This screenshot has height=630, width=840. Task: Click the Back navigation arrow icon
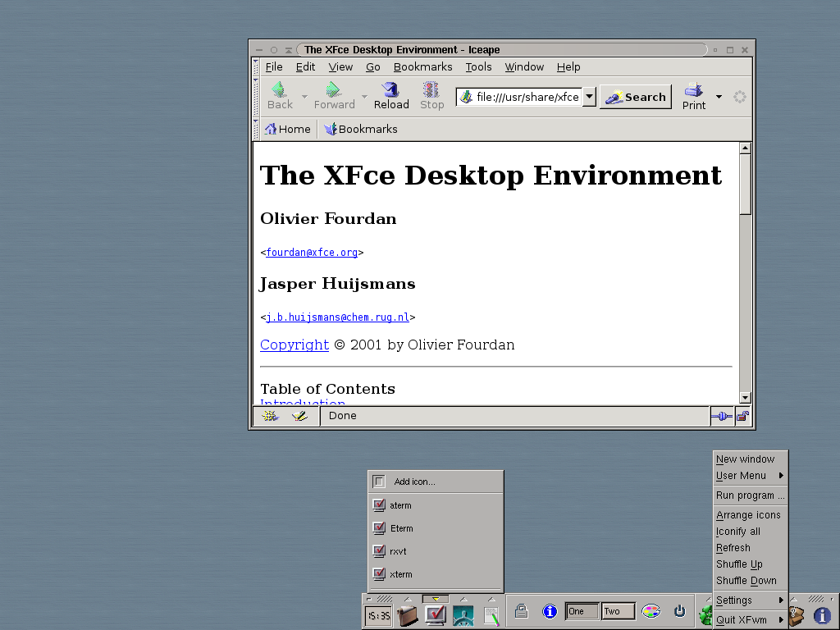(x=279, y=89)
